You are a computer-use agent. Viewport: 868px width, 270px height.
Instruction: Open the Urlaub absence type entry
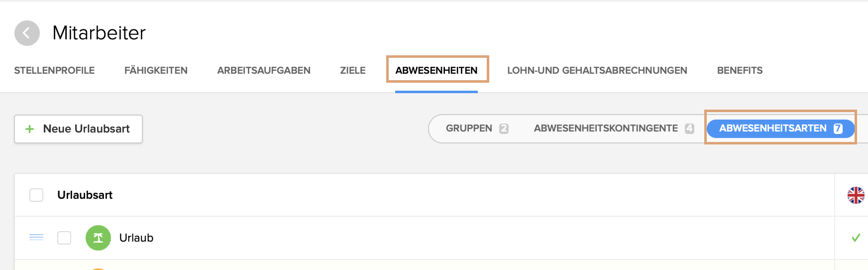136,238
